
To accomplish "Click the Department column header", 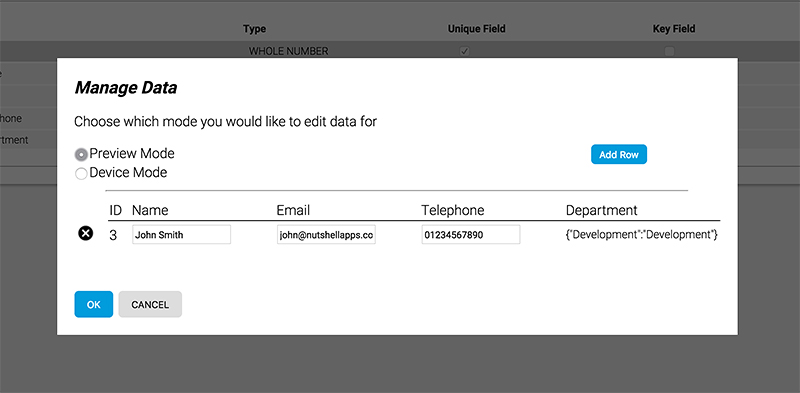I will 602,210.
